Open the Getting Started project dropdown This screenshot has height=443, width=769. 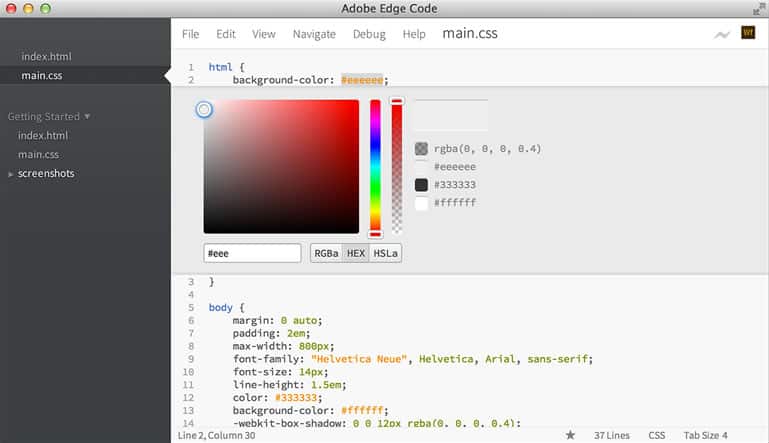click(49, 116)
